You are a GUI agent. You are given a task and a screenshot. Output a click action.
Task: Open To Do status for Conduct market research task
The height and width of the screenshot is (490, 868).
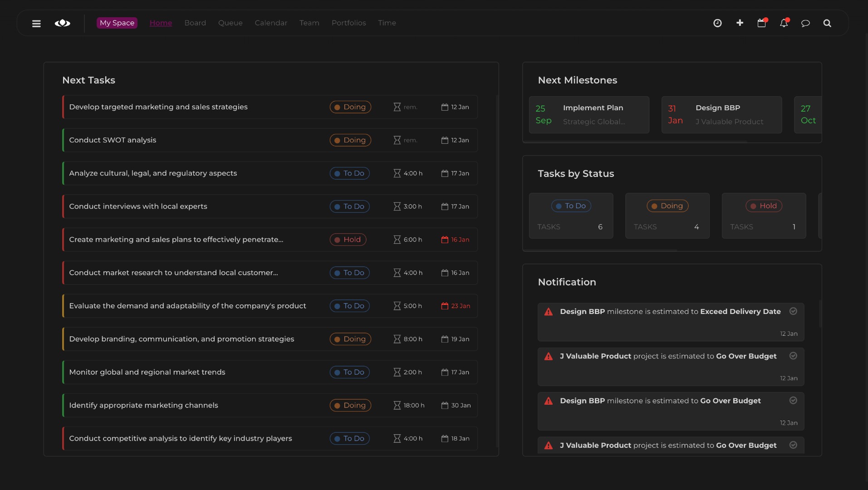[349, 273]
